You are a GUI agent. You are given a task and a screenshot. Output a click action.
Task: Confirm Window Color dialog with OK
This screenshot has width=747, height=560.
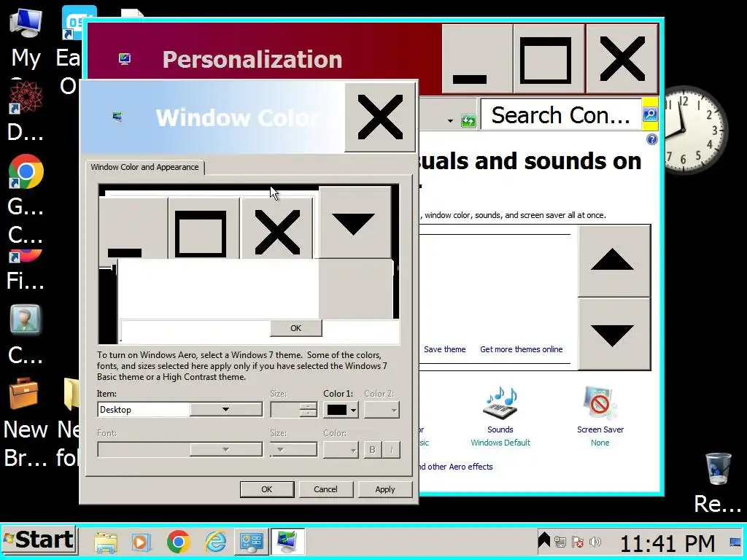tap(267, 489)
